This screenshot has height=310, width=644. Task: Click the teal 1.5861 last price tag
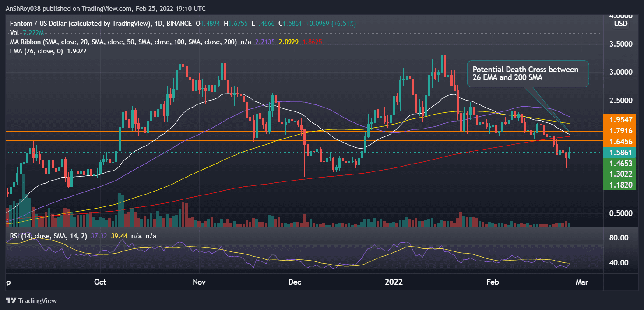(620, 153)
